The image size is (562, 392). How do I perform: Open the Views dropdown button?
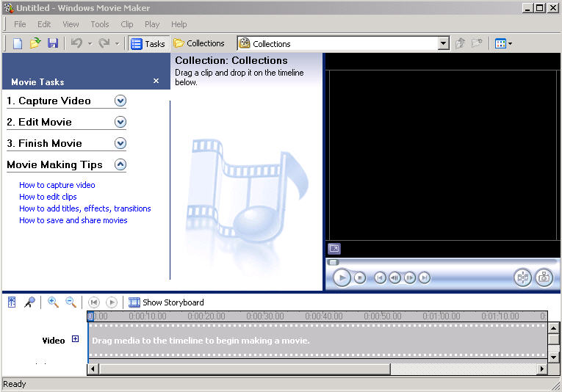tap(503, 43)
